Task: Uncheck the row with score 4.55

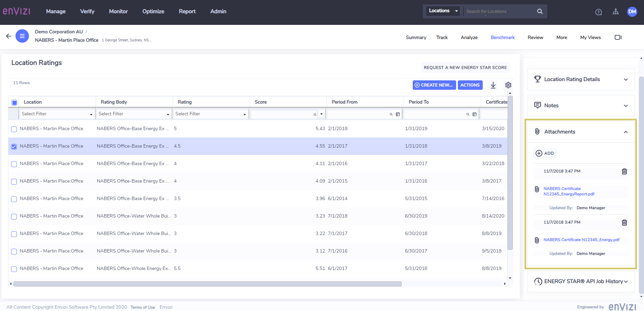Action: [x=14, y=147]
